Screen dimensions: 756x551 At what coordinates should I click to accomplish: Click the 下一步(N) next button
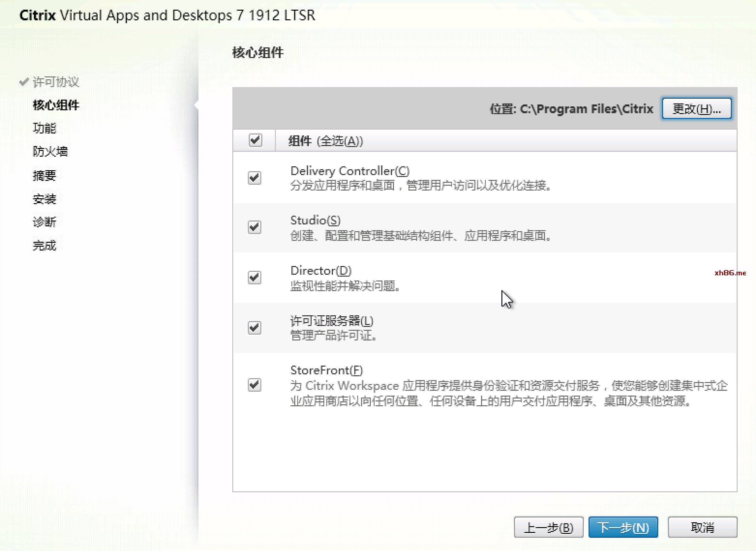coord(623,527)
